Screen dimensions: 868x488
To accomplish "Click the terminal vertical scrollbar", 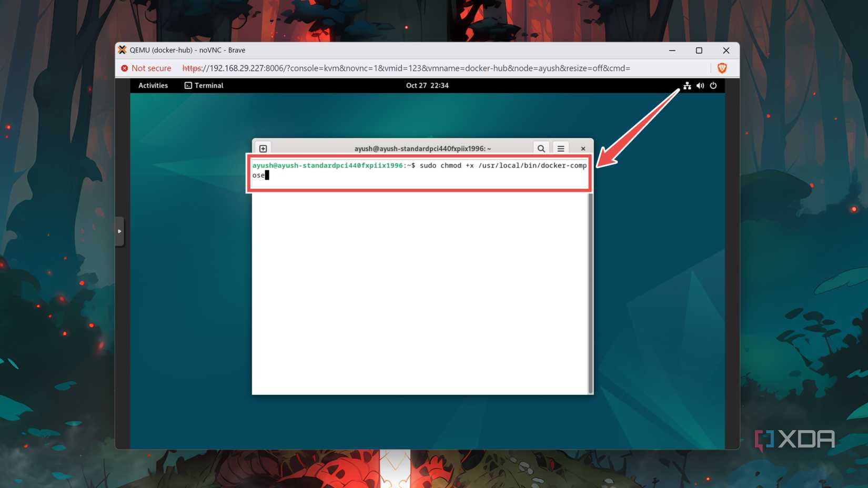I will [x=590, y=292].
